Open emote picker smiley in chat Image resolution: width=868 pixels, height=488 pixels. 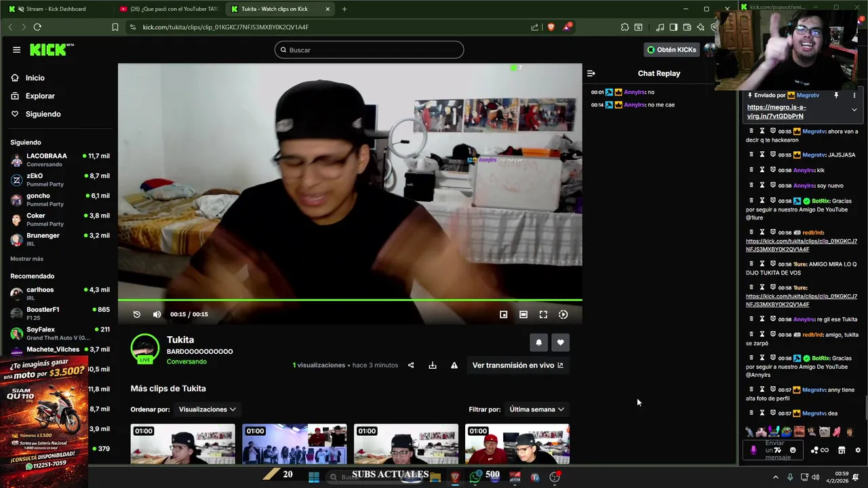point(793,450)
